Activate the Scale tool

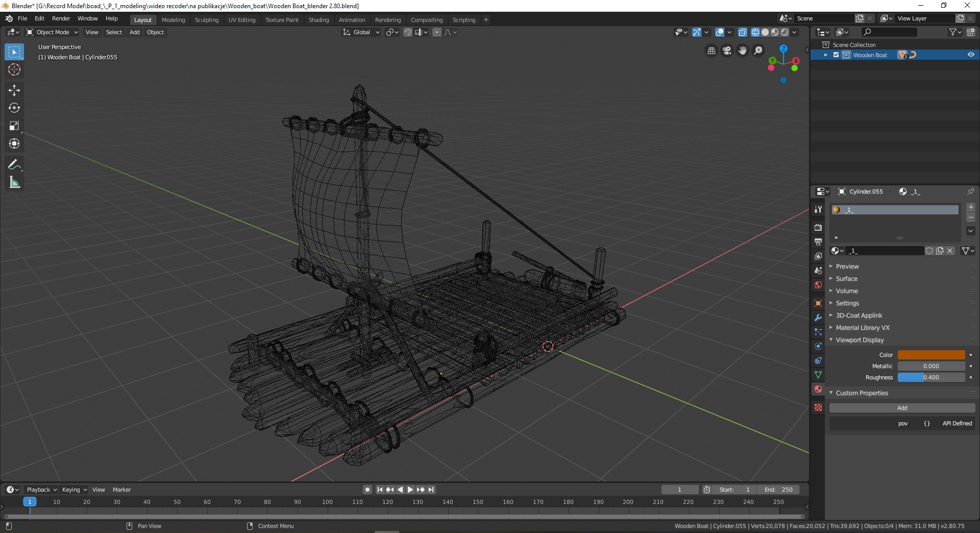(x=14, y=126)
